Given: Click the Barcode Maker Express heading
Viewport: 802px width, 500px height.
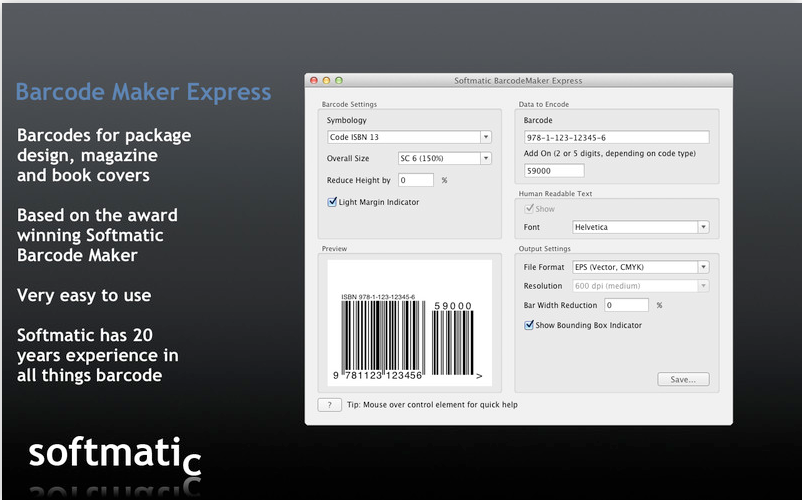Looking at the screenshot, I should point(143,93).
